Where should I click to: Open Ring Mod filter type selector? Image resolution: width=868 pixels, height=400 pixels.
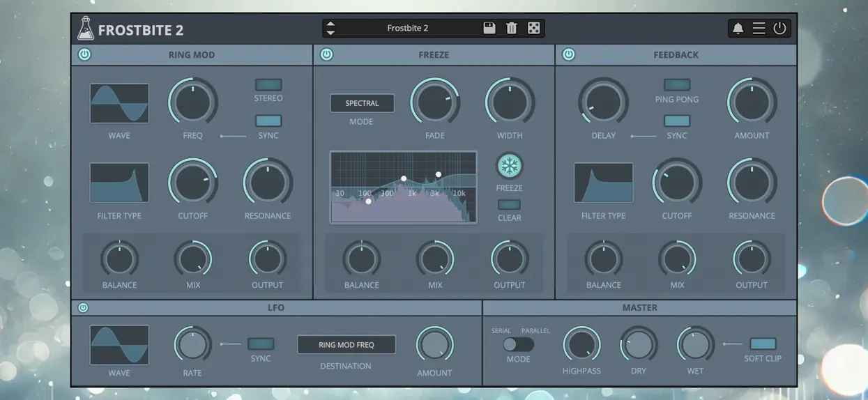[119, 183]
